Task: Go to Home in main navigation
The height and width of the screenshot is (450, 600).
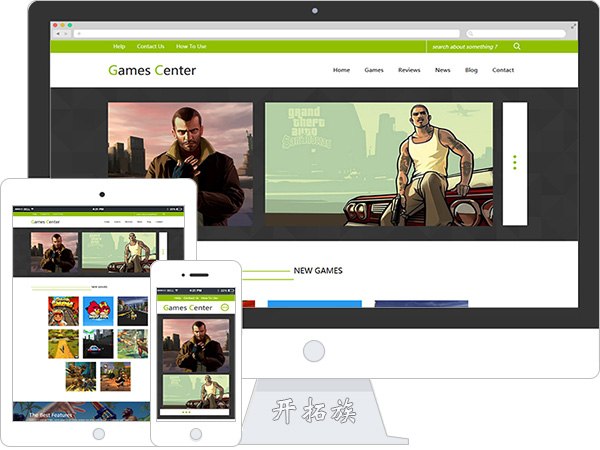Action: [x=341, y=70]
